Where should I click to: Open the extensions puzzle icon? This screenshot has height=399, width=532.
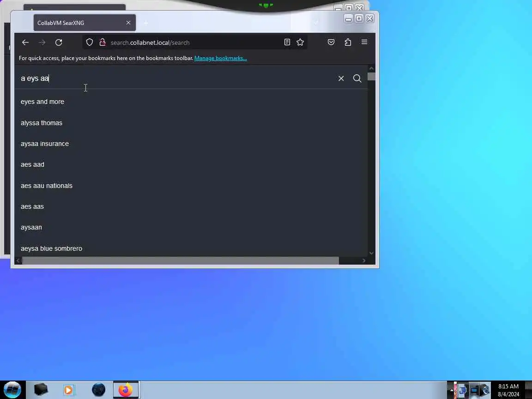[348, 42]
